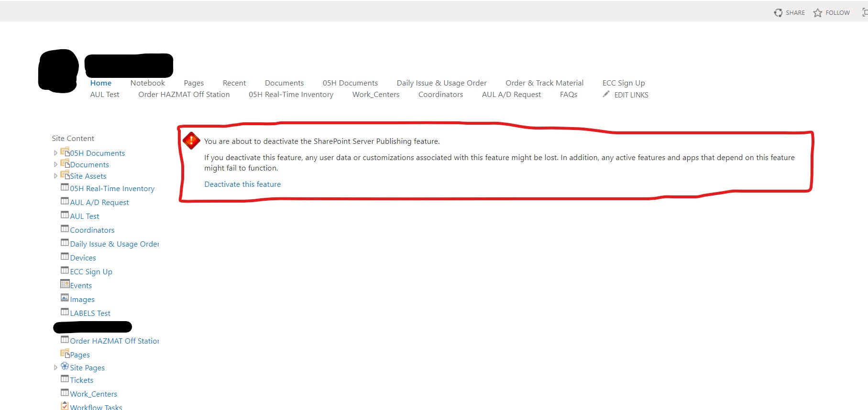Click the Share sync icon

pyautogui.click(x=778, y=13)
